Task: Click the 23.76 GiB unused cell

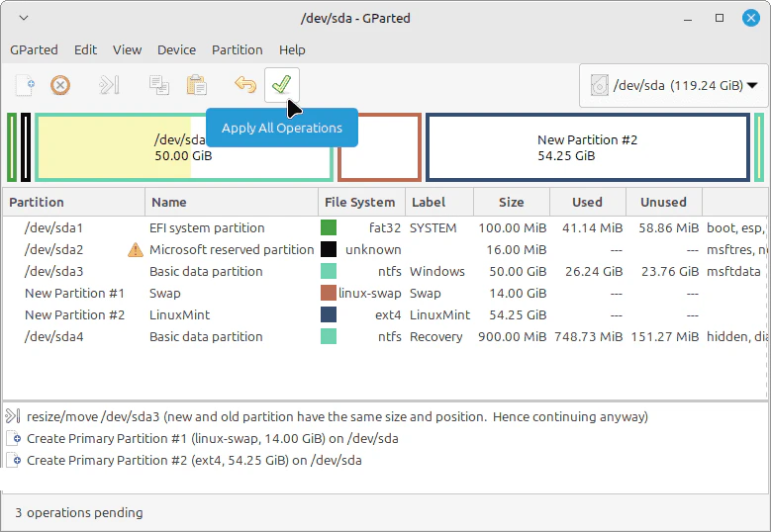Action: 670,271
